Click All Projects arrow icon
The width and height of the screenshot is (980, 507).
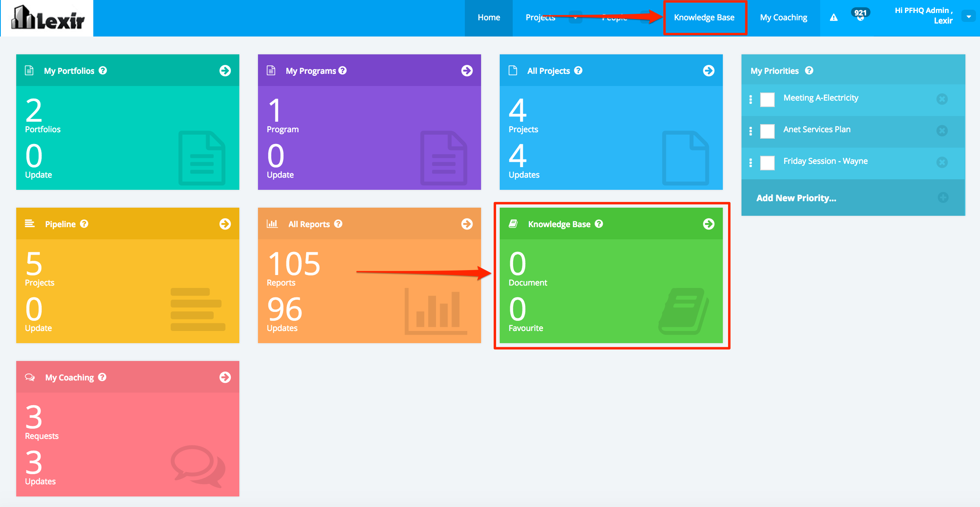point(709,71)
